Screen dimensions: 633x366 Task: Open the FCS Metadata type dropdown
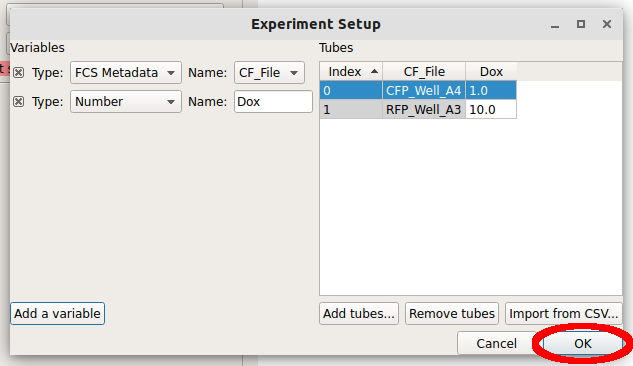click(126, 73)
